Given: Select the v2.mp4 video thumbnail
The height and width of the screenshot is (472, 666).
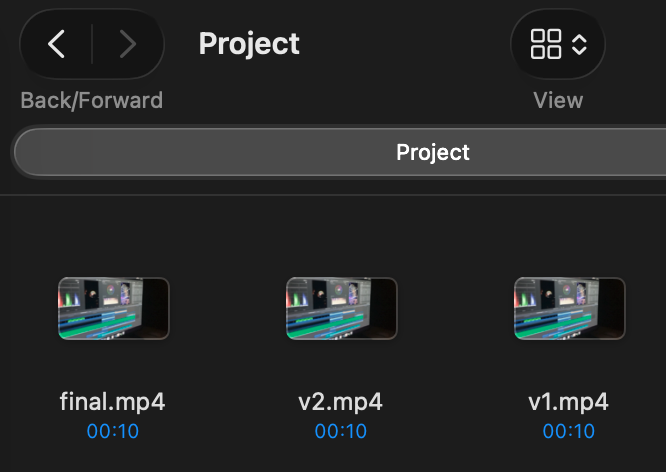Looking at the screenshot, I should coord(341,308).
